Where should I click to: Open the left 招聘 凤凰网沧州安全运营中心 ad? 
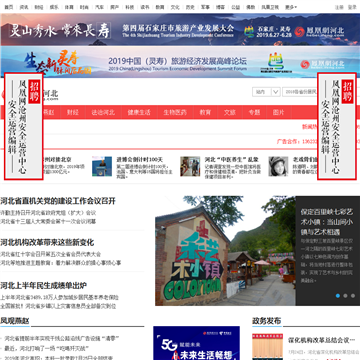23,127
